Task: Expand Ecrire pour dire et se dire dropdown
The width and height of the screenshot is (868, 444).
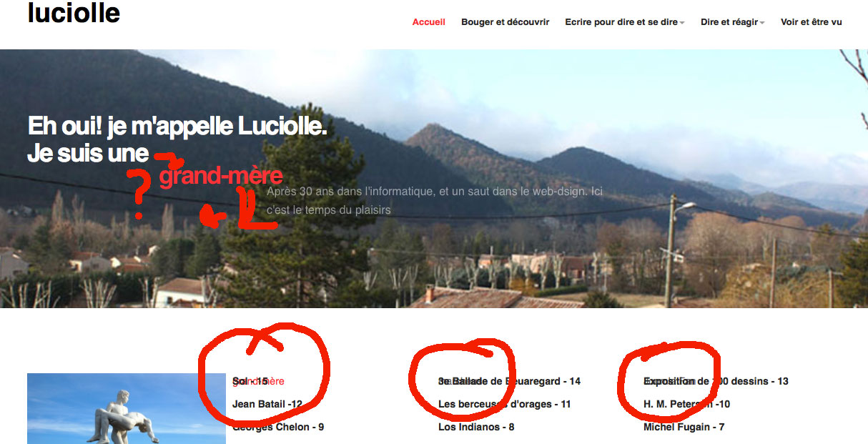Action: pyautogui.click(x=625, y=22)
